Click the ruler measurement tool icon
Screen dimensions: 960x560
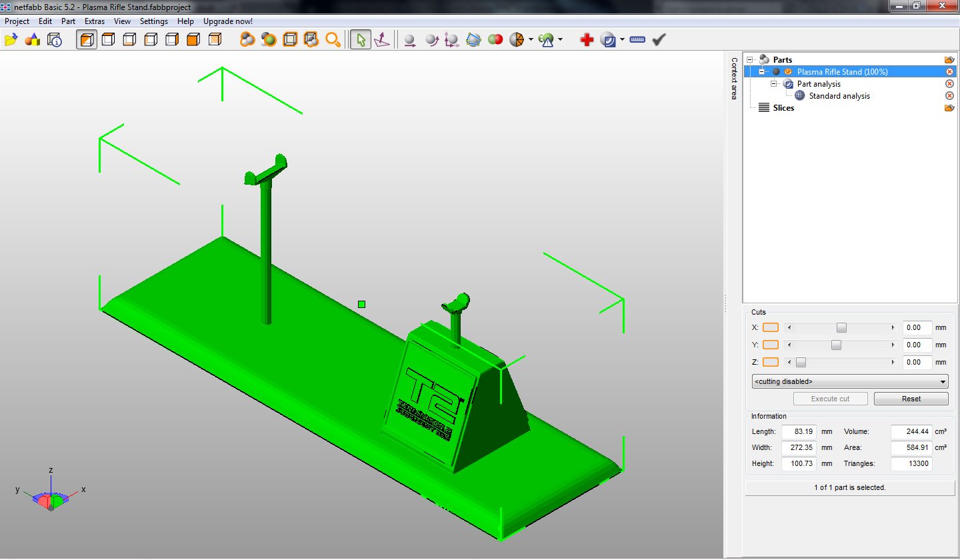[637, 40]
